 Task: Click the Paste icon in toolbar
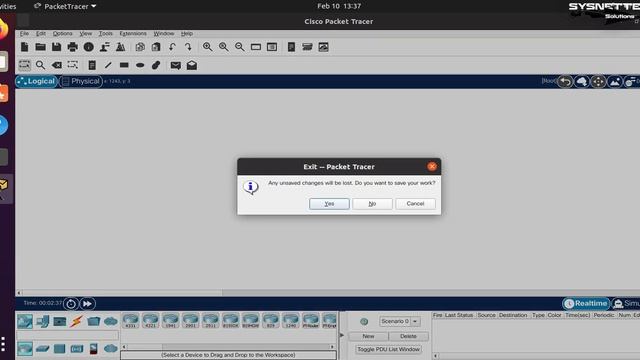coord(156,47)
